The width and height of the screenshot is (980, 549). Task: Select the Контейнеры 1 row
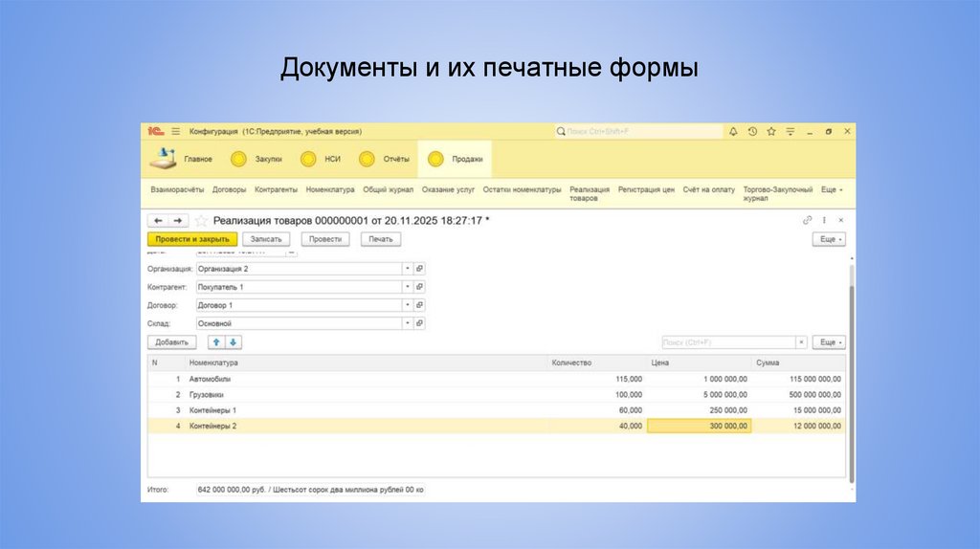(497, 410)
